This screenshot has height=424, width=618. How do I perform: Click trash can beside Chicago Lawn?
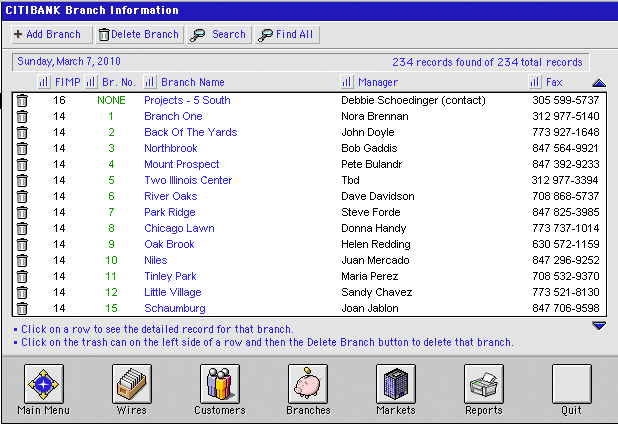click(22, 229)
